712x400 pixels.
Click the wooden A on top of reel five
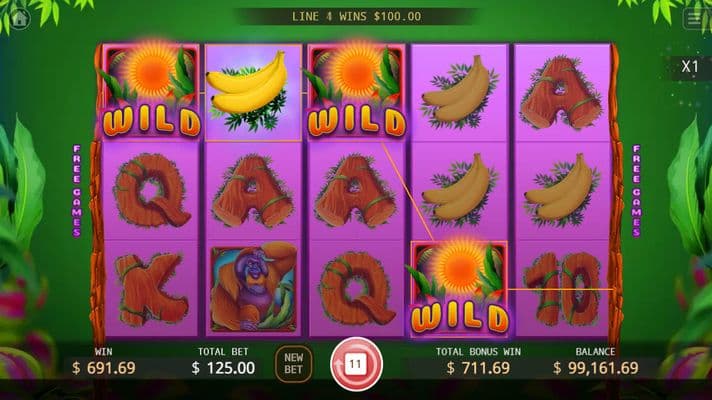562,93
